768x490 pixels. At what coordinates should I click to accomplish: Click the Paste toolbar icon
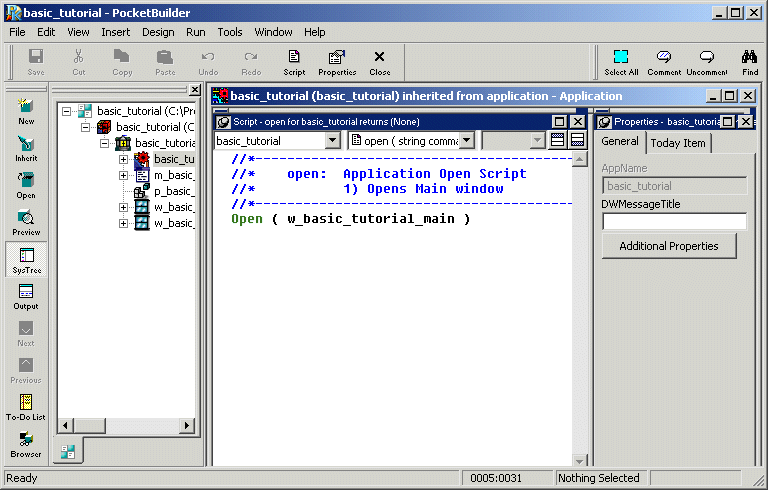pyautogui.click(x=165, y=62)
